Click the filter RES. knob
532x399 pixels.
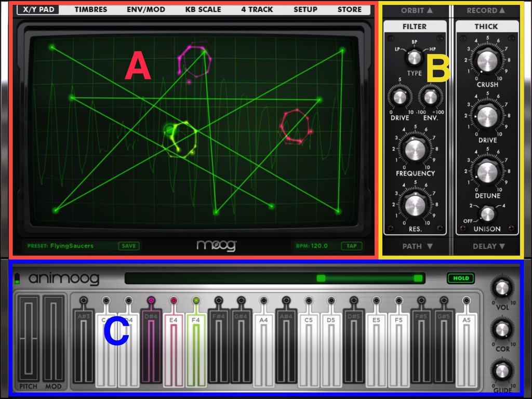[415, 205]
